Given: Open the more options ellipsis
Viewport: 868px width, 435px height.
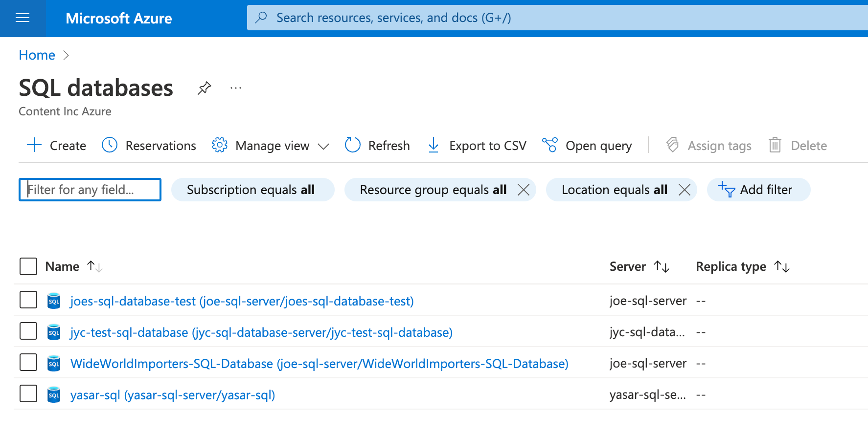Looking at the screenshot, I should [236, 88].
